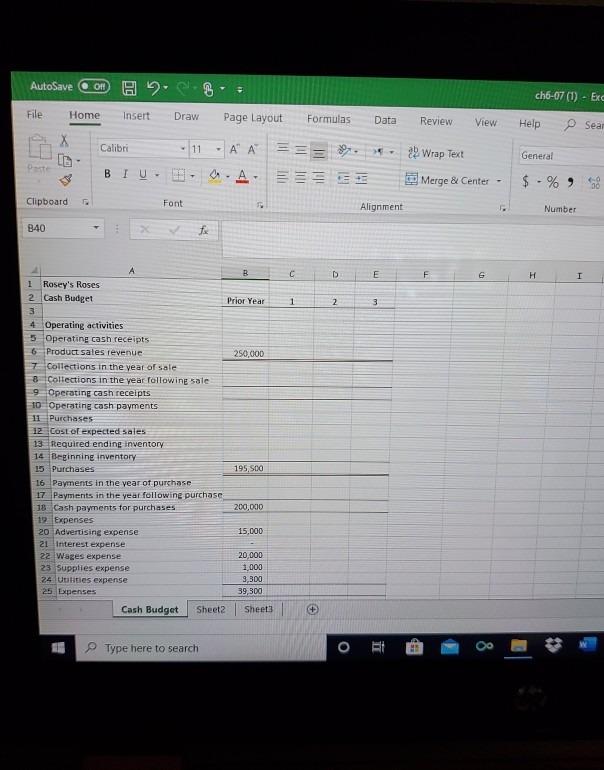Apply the red Font Color A
This screenshot has height=770, width=604.
pos(242,176)
